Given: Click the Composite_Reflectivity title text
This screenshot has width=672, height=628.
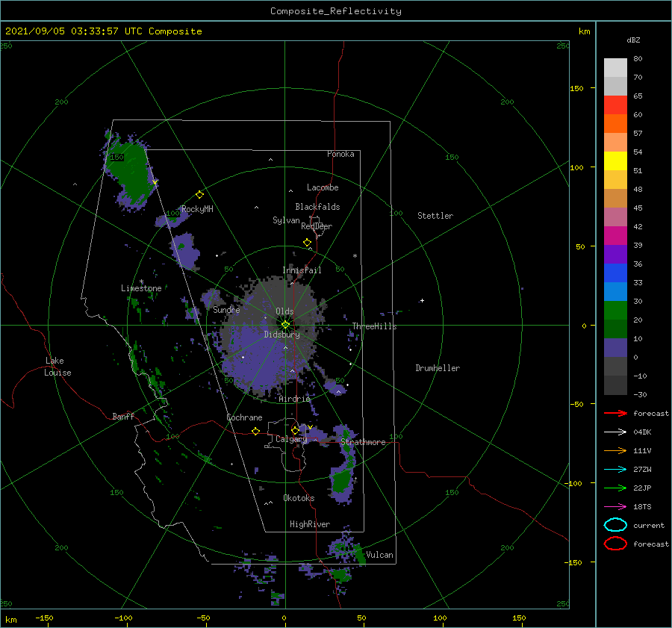Looking at the screenshot, I should pos(335,11).
